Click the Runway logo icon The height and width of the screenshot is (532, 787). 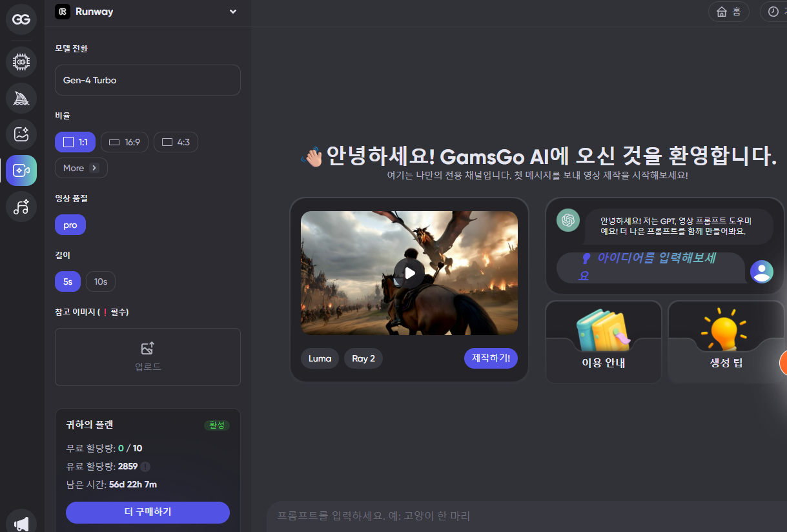coord(63,12)
